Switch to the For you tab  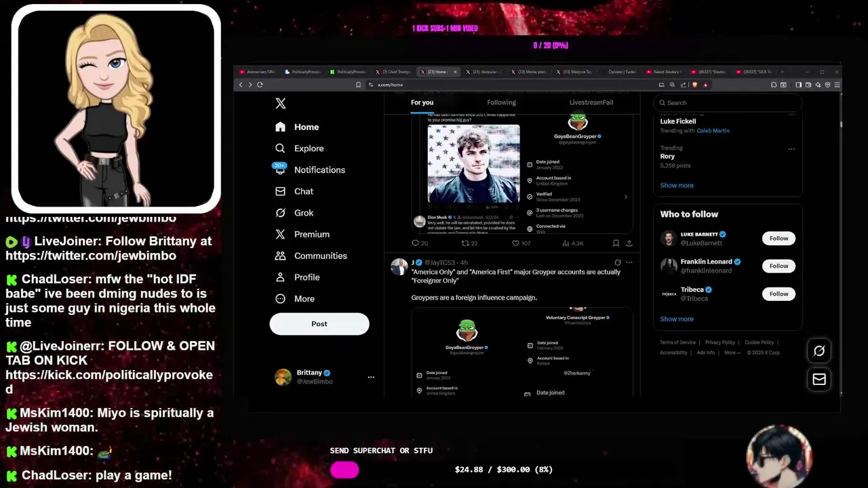click(422, 102)
